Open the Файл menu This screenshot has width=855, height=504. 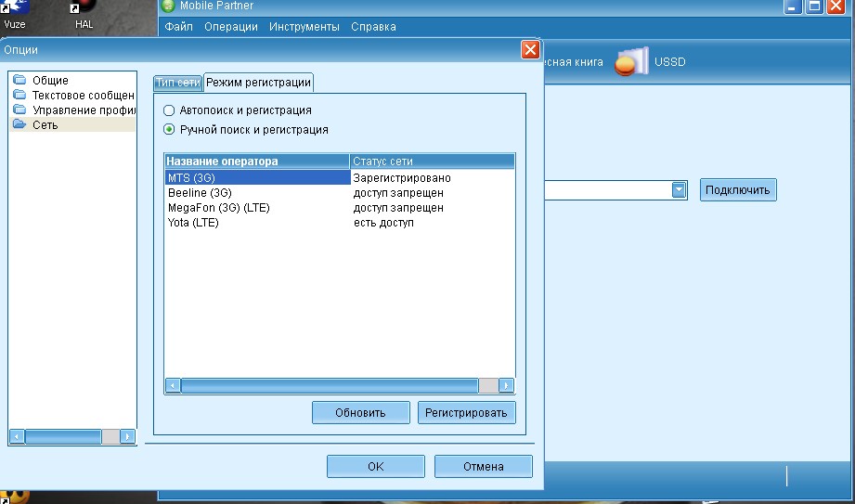pyautogui.click(x=178, y=27)
